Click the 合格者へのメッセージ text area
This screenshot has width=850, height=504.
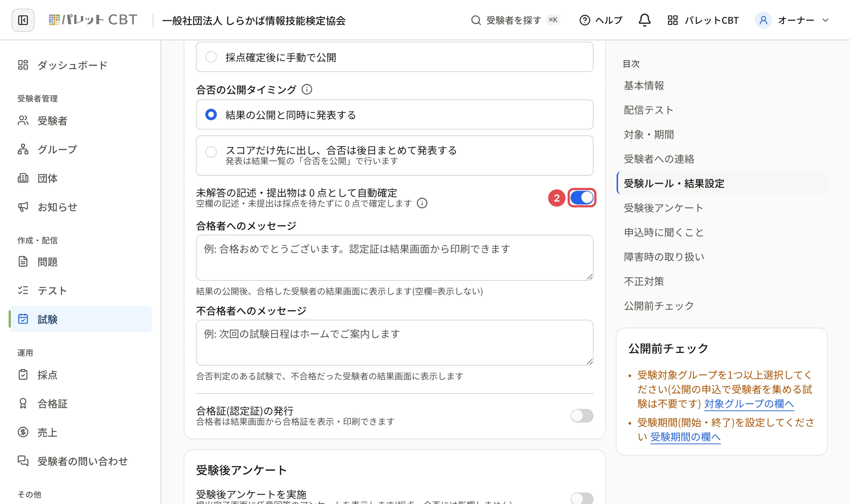tap(394, 258)
